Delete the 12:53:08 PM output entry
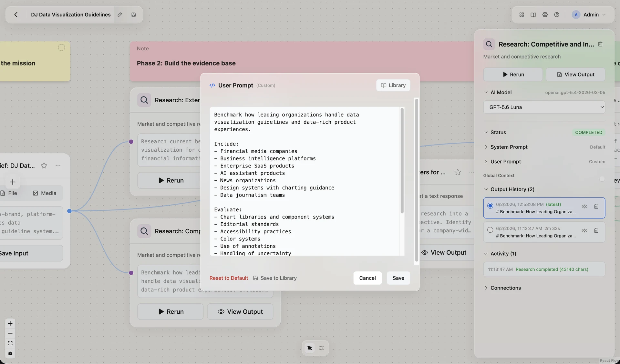 point(596,206)
